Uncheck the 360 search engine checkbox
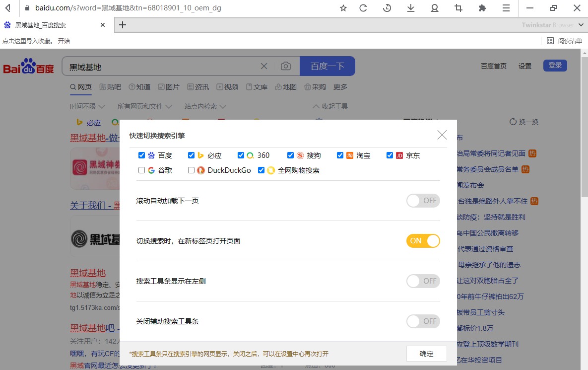This screenshot has width=588, height=370. [x=241, y=155]
